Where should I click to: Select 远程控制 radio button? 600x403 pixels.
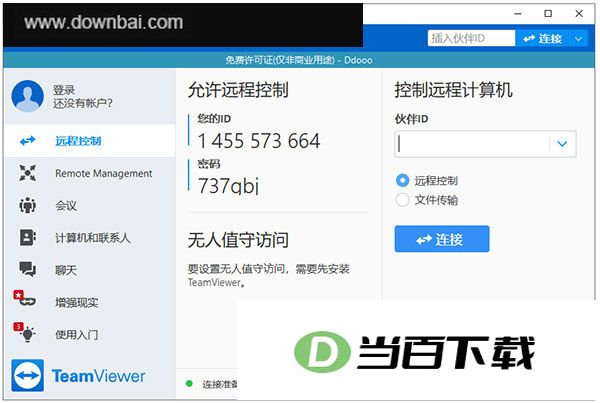tap(403, 180)
